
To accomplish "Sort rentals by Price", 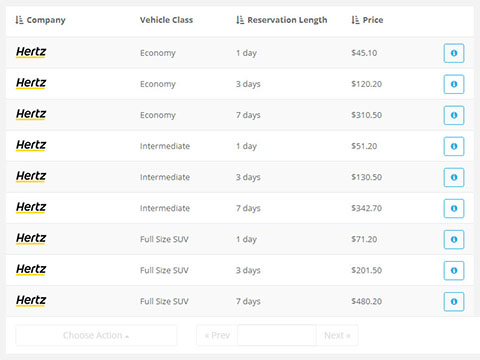I will pos(367,20).
